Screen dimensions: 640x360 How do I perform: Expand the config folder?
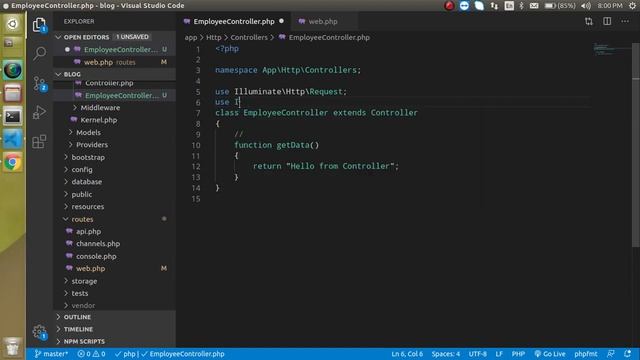(82, 169)
